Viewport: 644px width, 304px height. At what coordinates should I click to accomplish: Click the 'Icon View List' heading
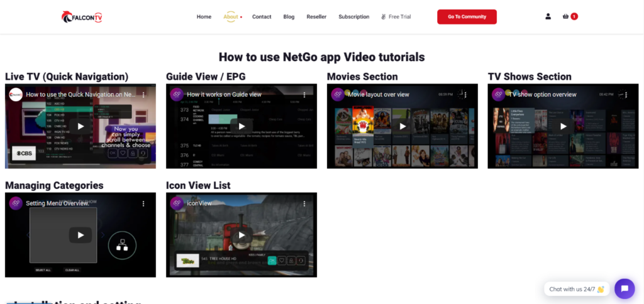(198, 185)
